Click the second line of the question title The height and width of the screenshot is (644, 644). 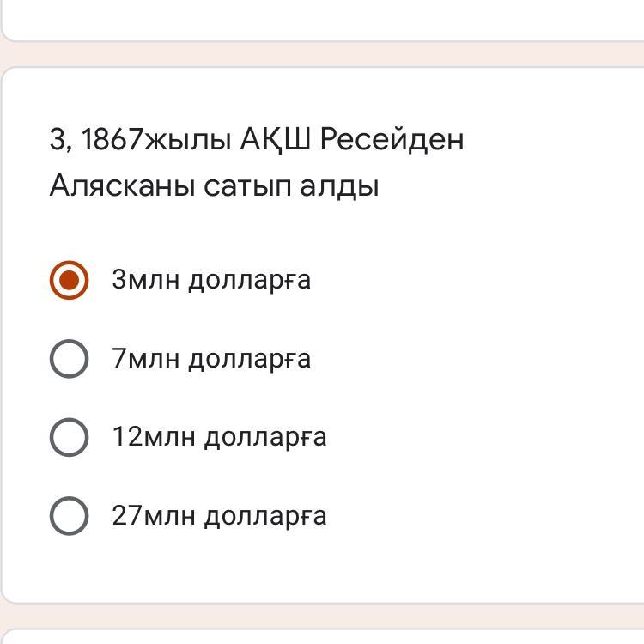pos(214,185)
